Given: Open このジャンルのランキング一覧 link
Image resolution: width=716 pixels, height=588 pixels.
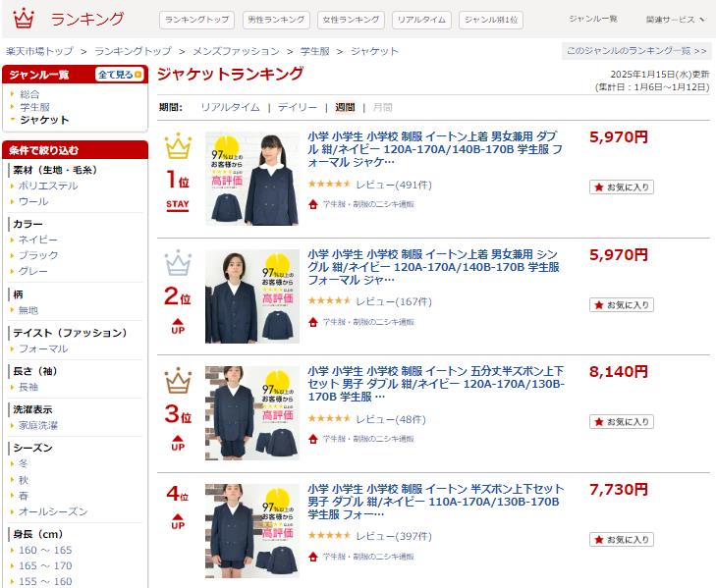Looking at the screenshot, I should point(636,51).
